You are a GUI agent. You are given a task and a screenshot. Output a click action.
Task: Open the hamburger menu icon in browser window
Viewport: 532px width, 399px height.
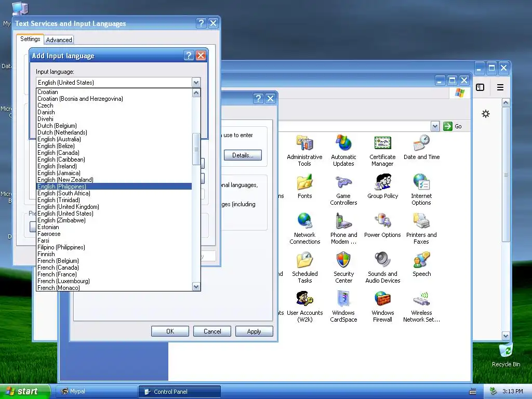[500, 87]
